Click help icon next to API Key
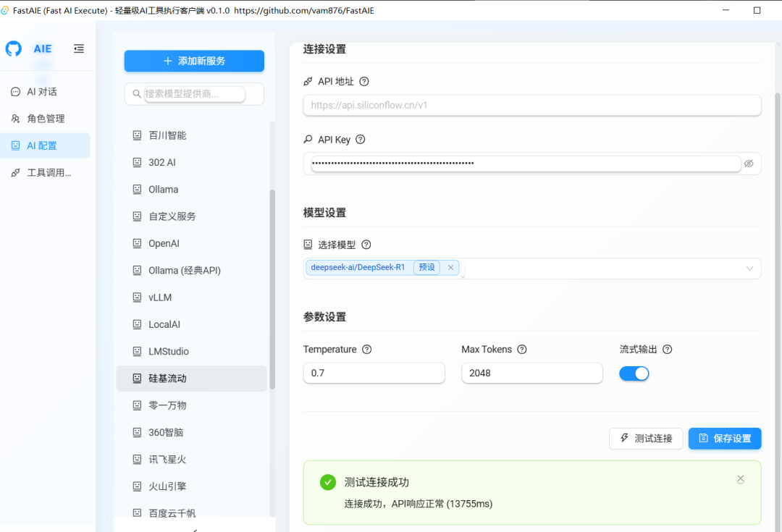This screenshot has height=532, width=782. 361,140
